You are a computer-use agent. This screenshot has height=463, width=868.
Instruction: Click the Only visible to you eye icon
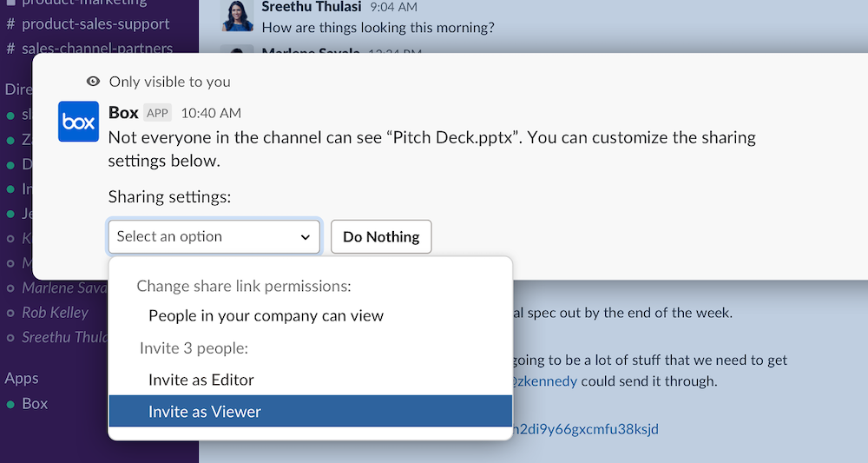93,82
